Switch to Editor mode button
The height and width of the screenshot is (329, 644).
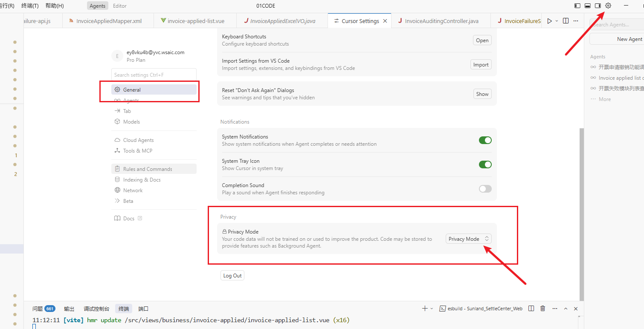point(120,6)
